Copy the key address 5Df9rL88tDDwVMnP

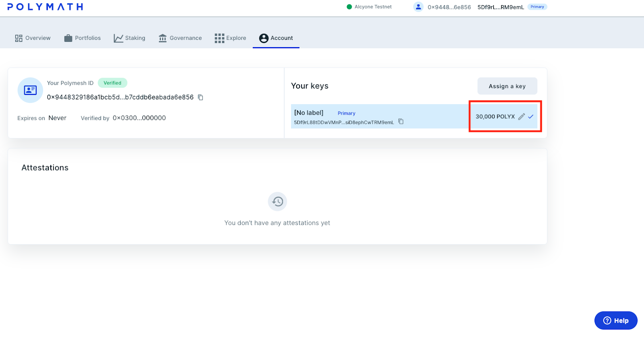(x=401, y=122)
